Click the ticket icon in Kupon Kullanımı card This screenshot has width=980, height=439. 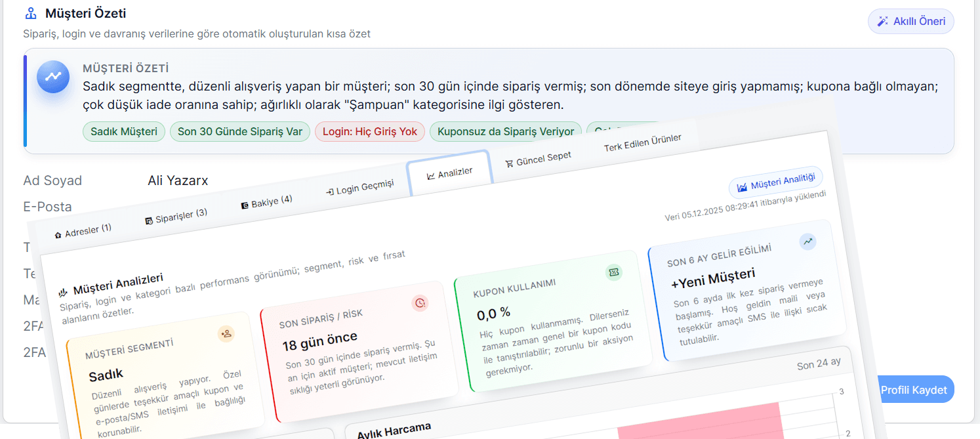coord(614,272)
